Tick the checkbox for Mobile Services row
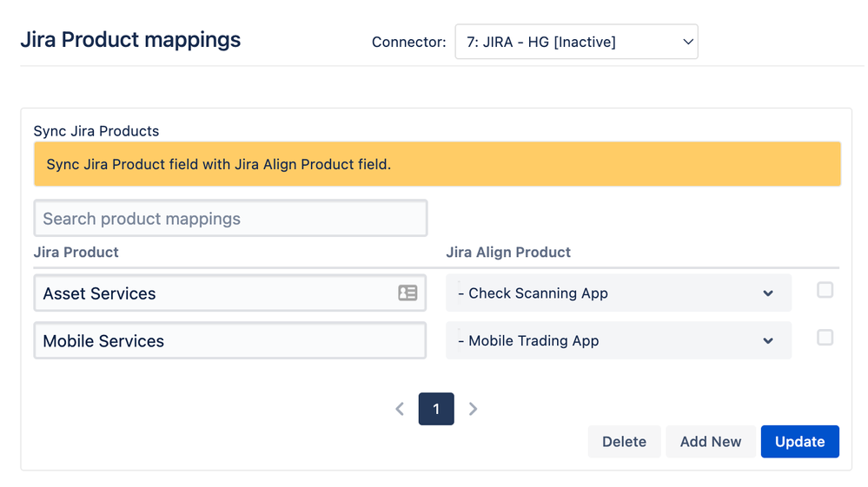 pos(825,338)
